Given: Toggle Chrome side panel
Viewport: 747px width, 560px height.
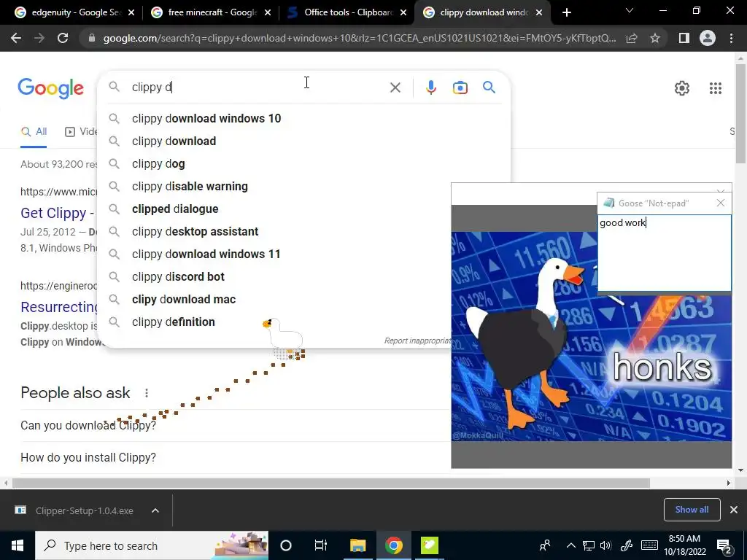Looking at the screenshot, I should pos(684,38).
